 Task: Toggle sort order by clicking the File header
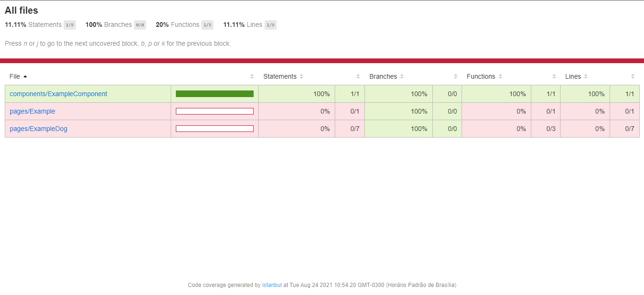click(x=14, y=76)
